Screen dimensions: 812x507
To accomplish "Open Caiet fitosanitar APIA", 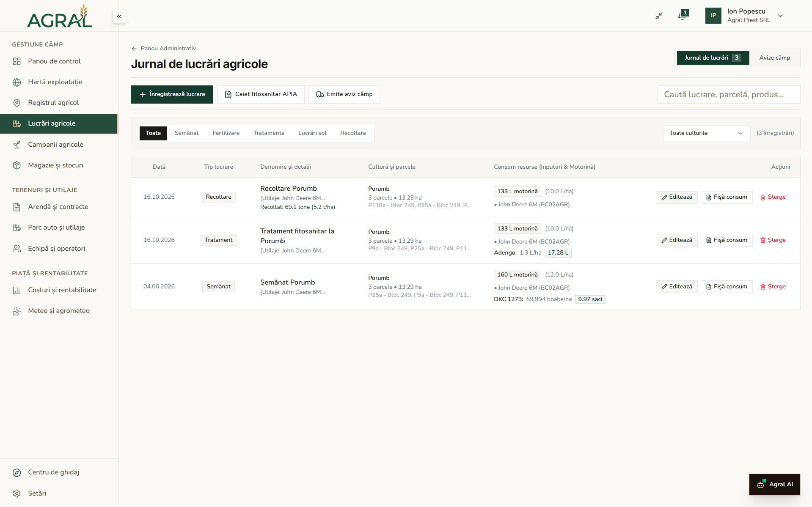I will pos(261,94).
